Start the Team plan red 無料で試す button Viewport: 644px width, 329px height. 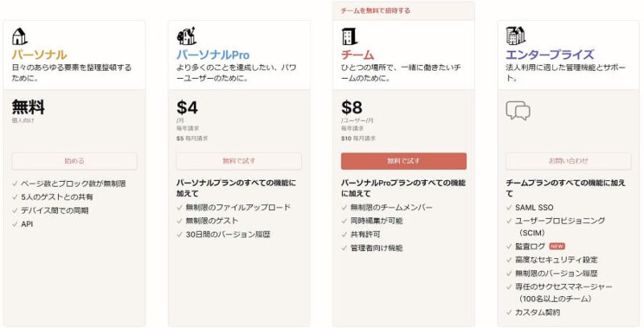click(404, 161)
